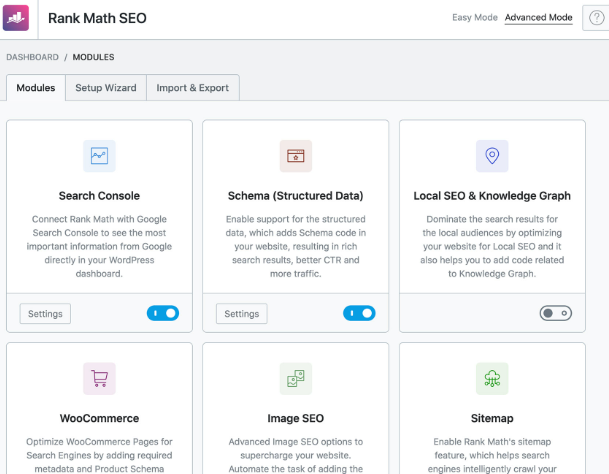The width and height of the screenshot is (609, 474).
Task: Click the Local SEO description text
Action: tap(492, 246)
